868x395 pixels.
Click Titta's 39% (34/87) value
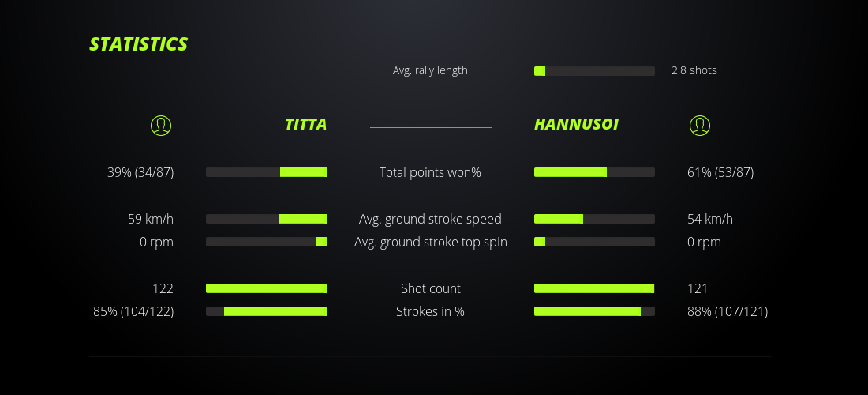point(140,172)
